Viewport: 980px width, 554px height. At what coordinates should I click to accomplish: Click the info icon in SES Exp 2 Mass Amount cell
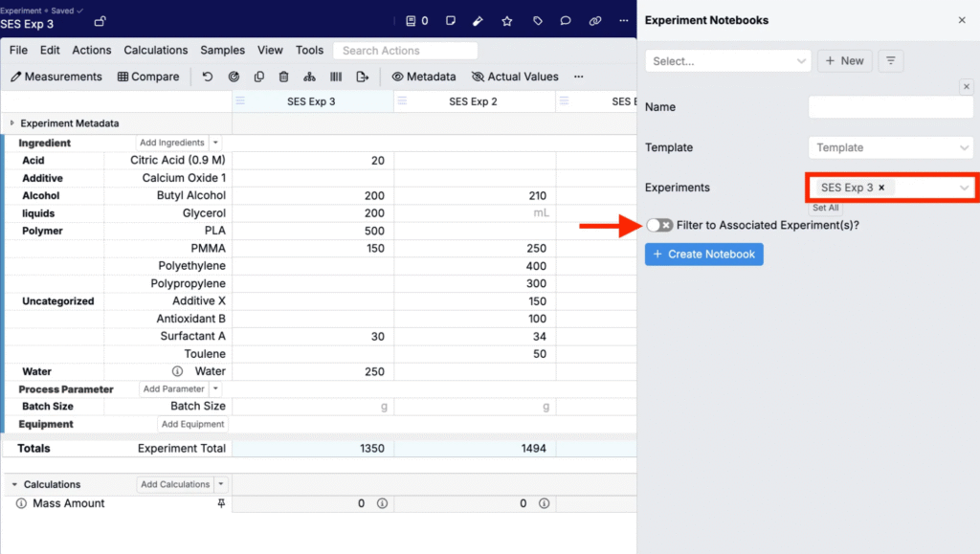coord(544,503)
